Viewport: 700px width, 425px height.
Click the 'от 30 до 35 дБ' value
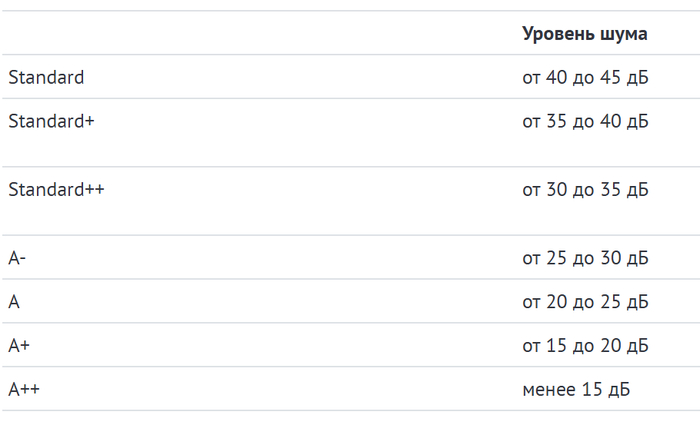pos(585,189)
